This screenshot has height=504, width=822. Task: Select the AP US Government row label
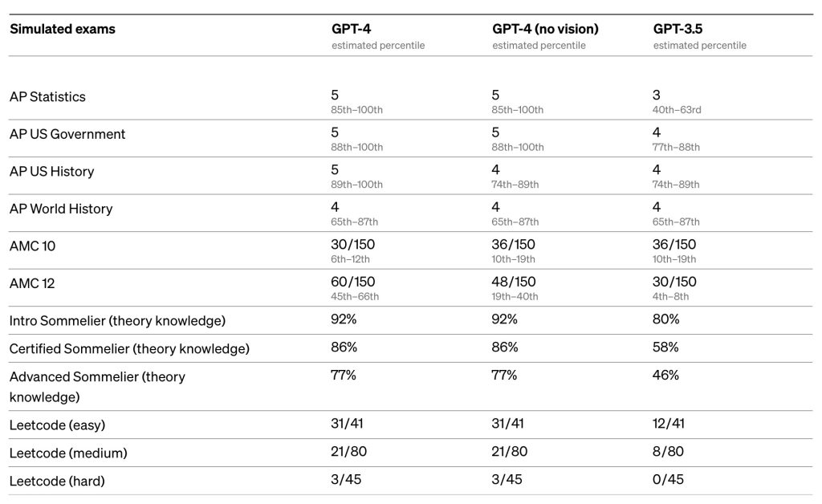[67, 134]
